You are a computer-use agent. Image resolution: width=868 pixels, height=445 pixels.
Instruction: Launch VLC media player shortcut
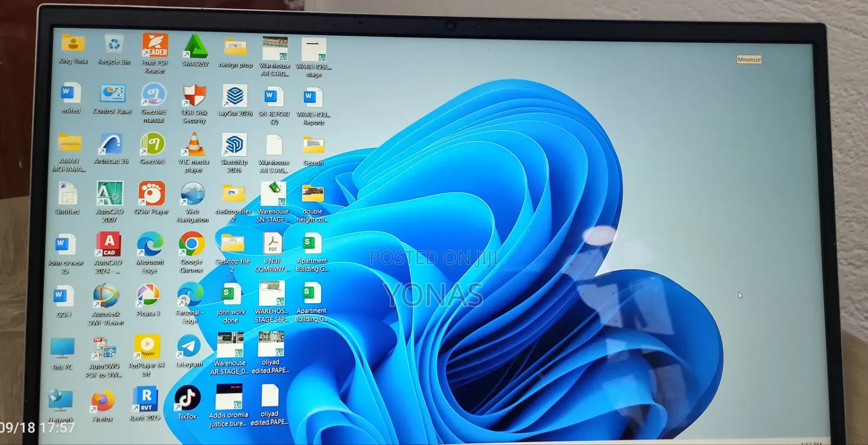(x=194, y=153)
